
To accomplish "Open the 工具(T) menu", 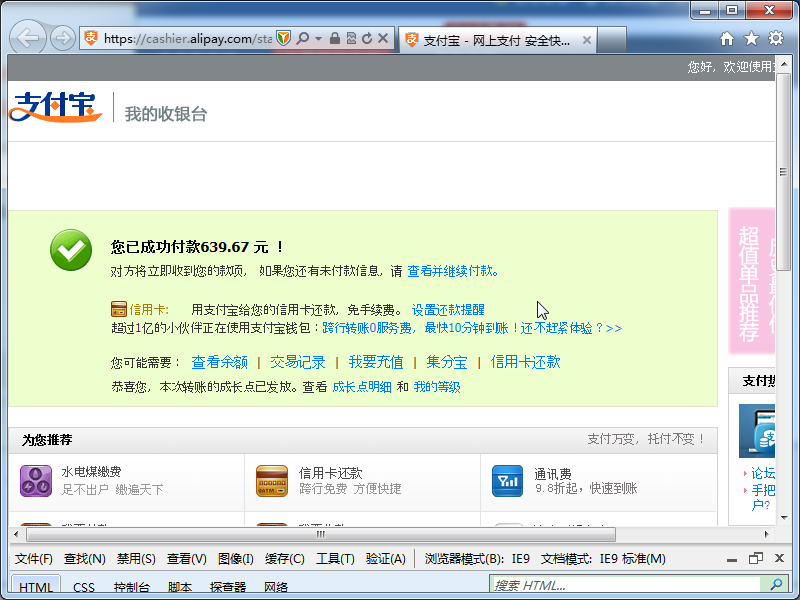I will [x=335, y=559].
